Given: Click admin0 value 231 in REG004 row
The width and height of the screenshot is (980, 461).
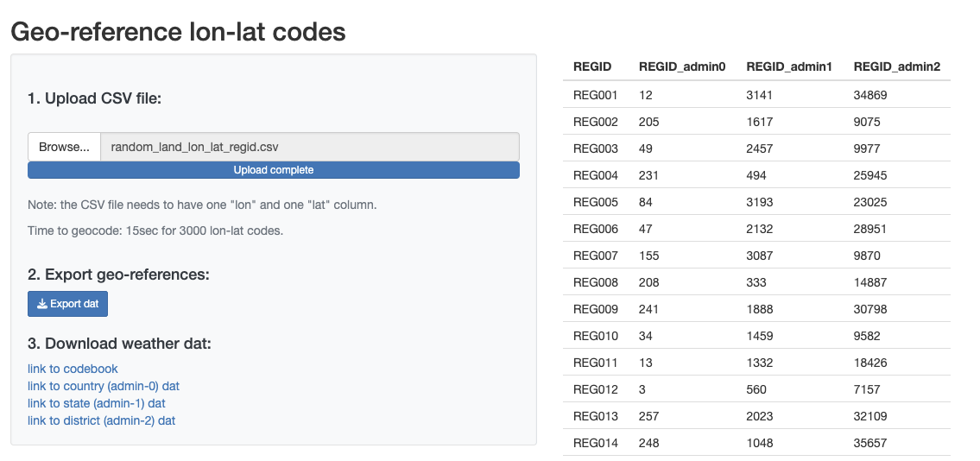Looking at the screenshot, I should 648,175.
